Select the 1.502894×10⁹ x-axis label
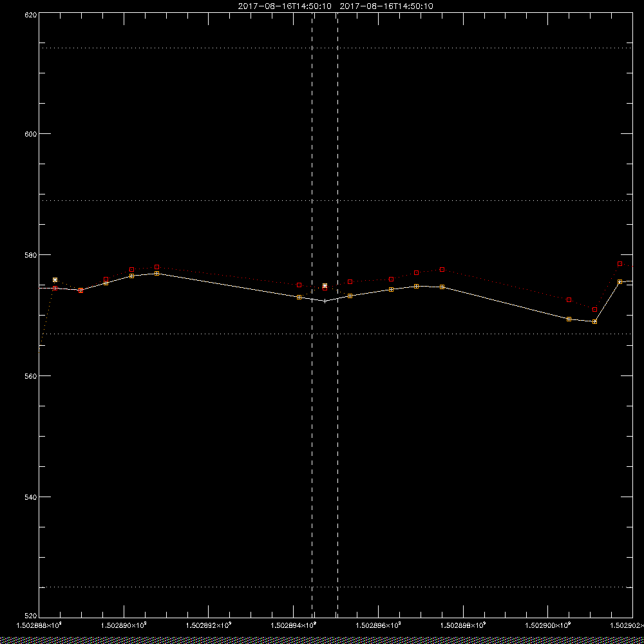 pyautogui.click(x=293, y=625)
